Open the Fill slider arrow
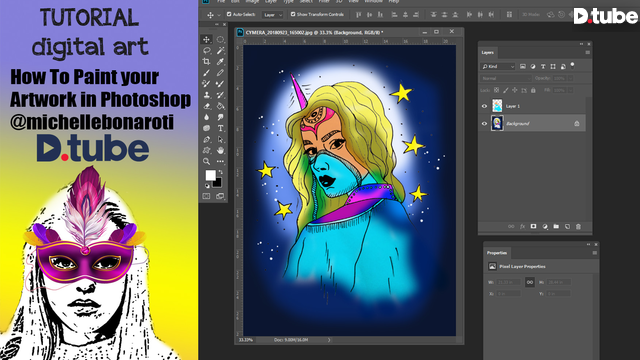 [x=570, y=90]
